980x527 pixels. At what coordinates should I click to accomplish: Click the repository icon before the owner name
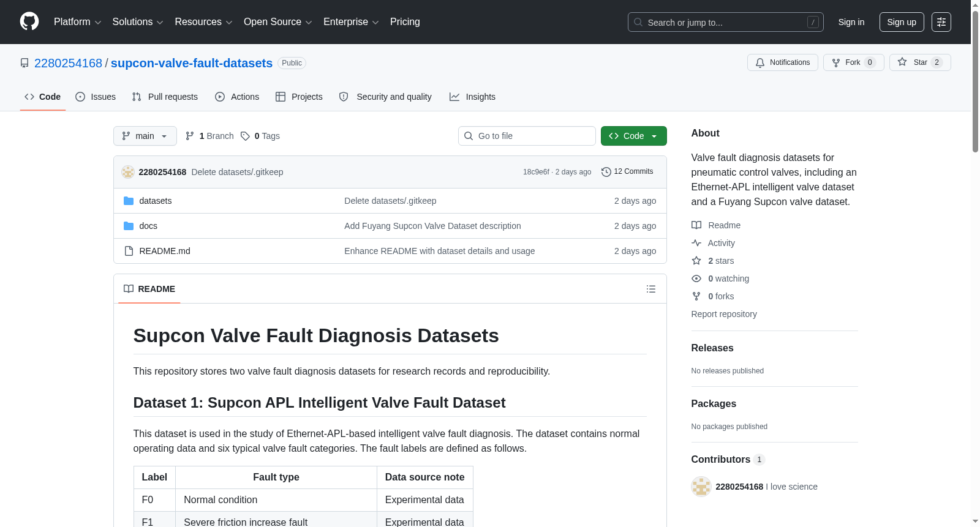coord(24,63)
